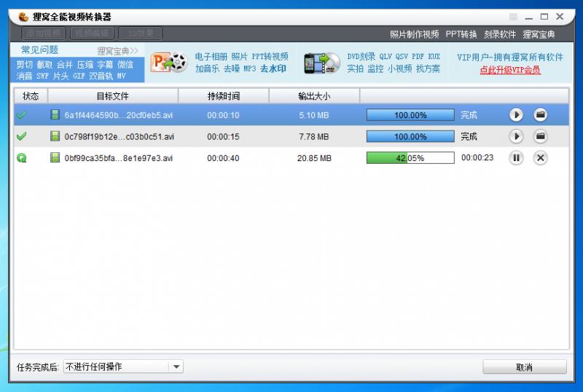
Task: Click the menu icon in title bar
Action: click(514, 17)
